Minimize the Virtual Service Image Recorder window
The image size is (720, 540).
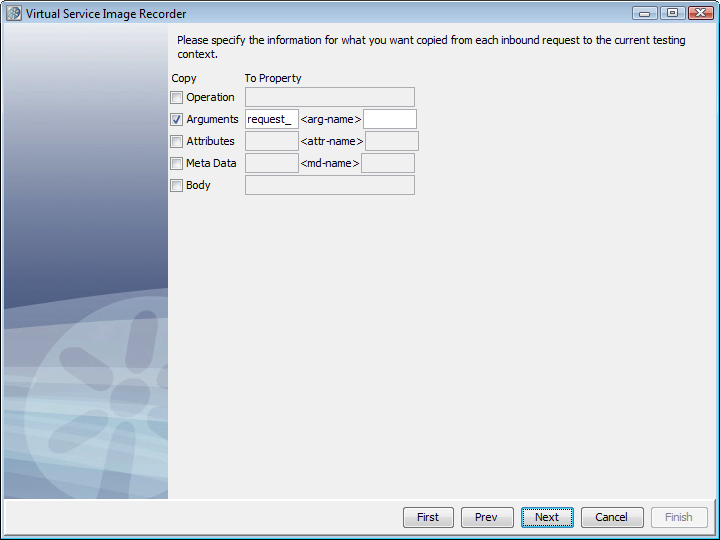(x=644, y=13)
